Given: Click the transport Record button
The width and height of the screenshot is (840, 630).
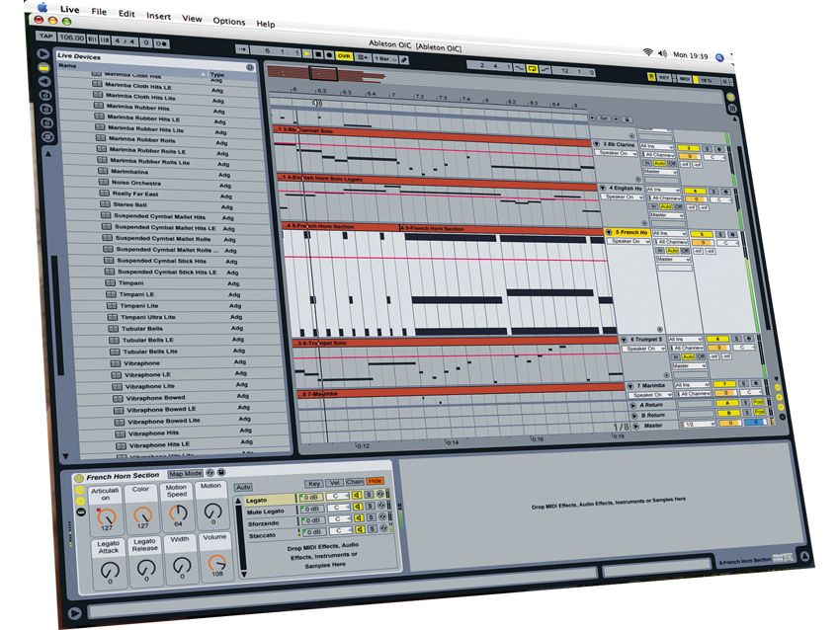Looking at the screenshot, I should point(329,55).
